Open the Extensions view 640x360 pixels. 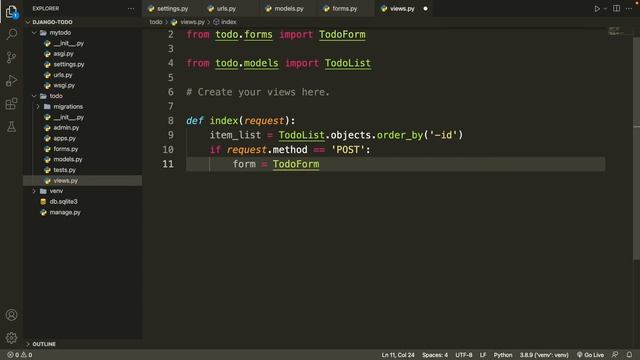tap(11, 104)
